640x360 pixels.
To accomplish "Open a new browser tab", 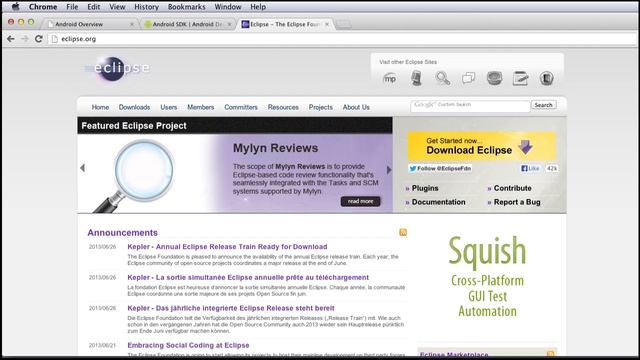I will click(343, 24).
